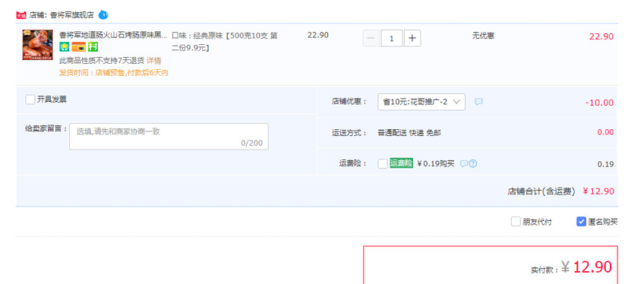The image size is (644, 284).
Task: Increase quantity with the plus button
Action: pos(412,39)
